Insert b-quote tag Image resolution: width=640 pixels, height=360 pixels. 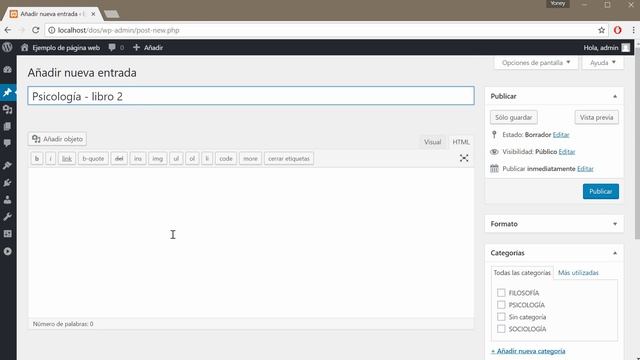point(93,158)
